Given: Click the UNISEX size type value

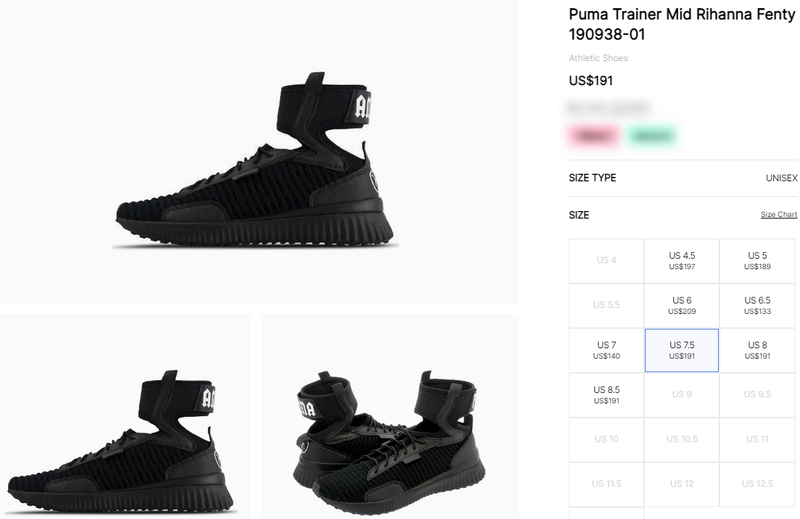Looking at the screenshot, I should (781, 178).
